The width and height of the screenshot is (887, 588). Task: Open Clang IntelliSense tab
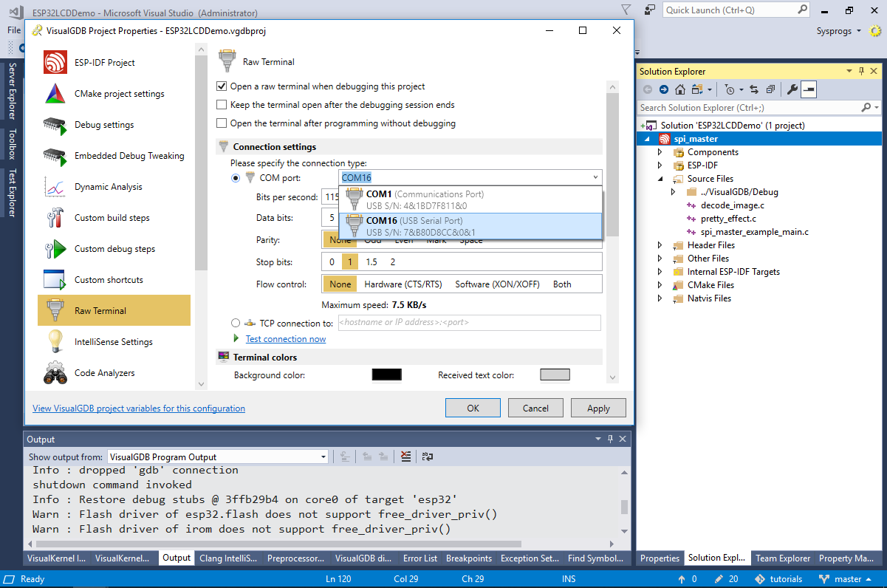pos(228,558)
